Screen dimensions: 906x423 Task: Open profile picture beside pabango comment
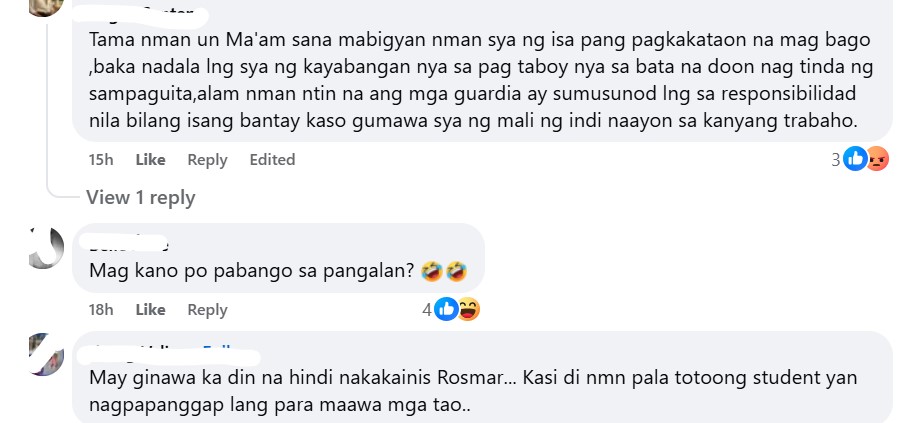[x=46, y=248]
